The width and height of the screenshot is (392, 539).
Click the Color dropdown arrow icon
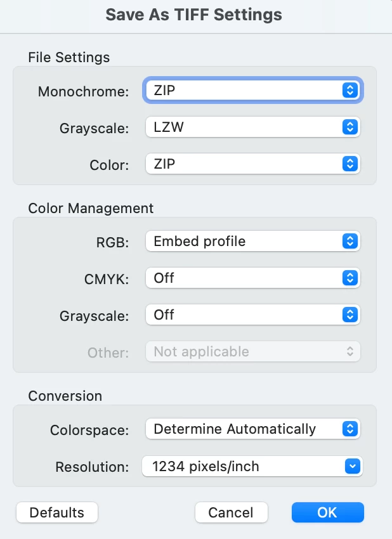click(x=350, y=164)
